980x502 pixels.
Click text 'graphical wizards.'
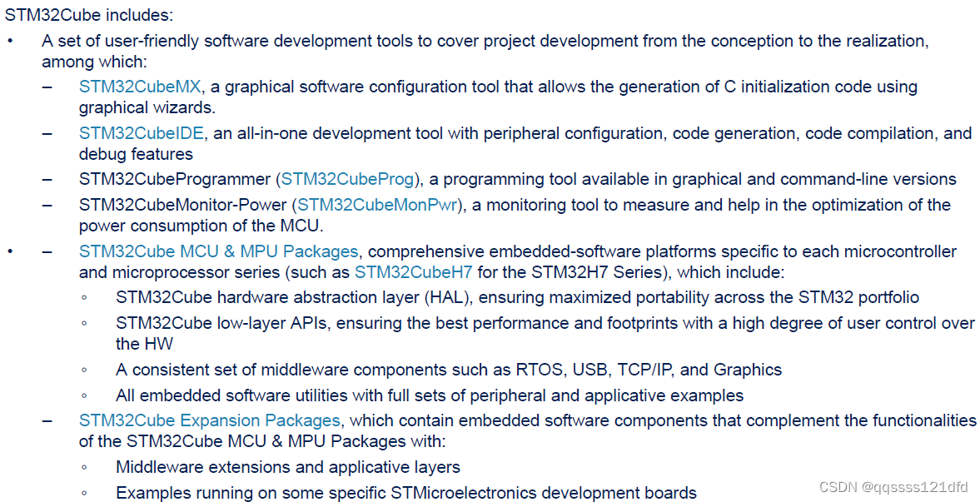pyautogui.click(x=147, y=107)
